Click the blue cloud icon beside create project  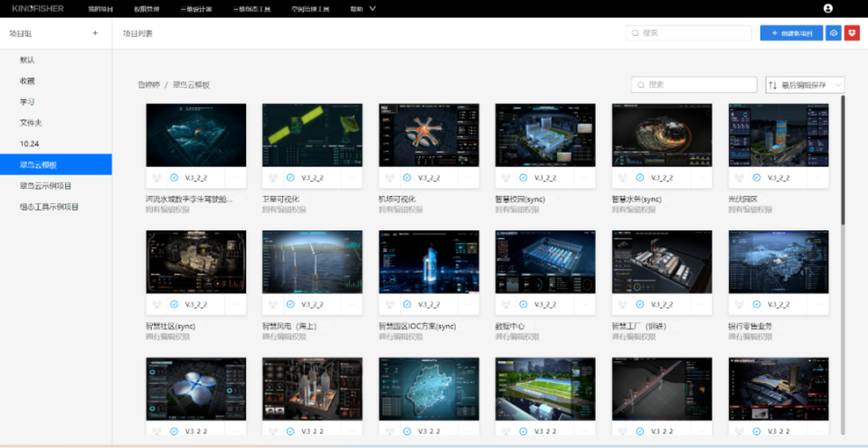click(x=833, y=33)
